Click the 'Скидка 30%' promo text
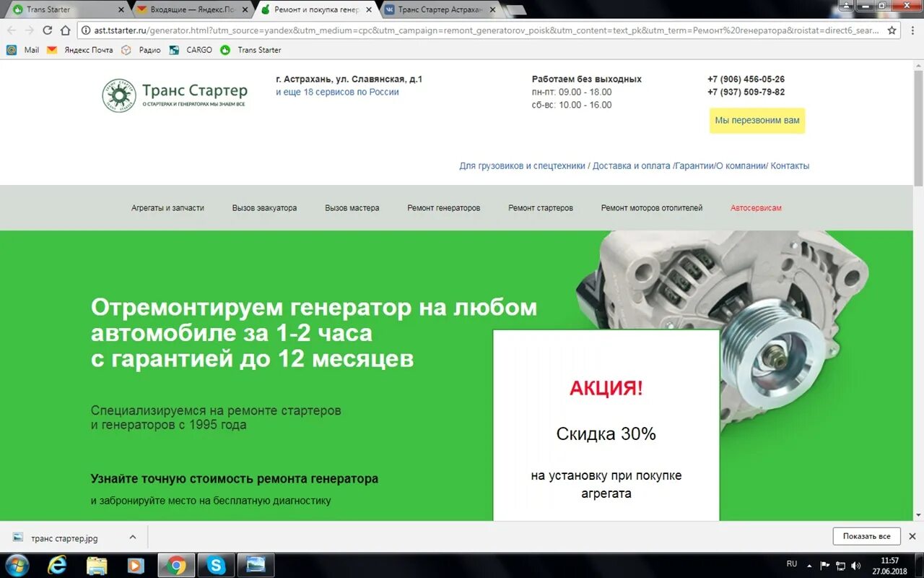 click(x=606, y=433)
